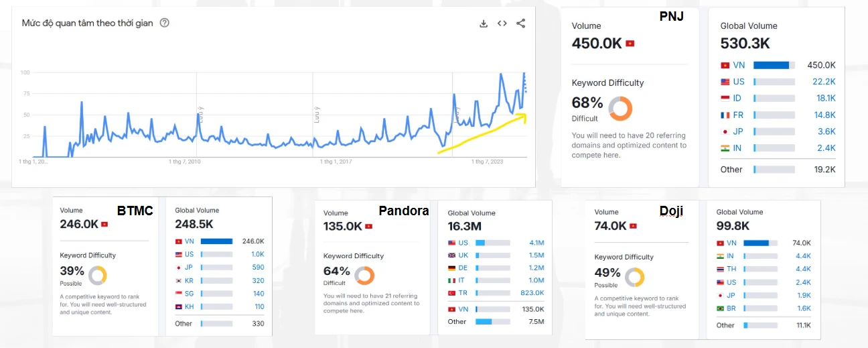Screen dimensions: 868x348
Task: Open the 4.4K TH volume link for Doji
Action: coord(803,269)
